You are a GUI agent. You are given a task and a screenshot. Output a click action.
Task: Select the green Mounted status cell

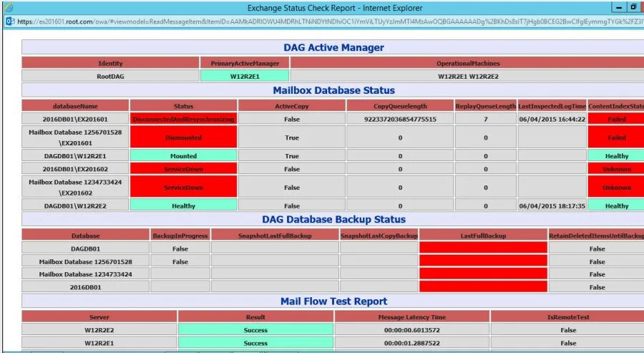coord(184,156)
